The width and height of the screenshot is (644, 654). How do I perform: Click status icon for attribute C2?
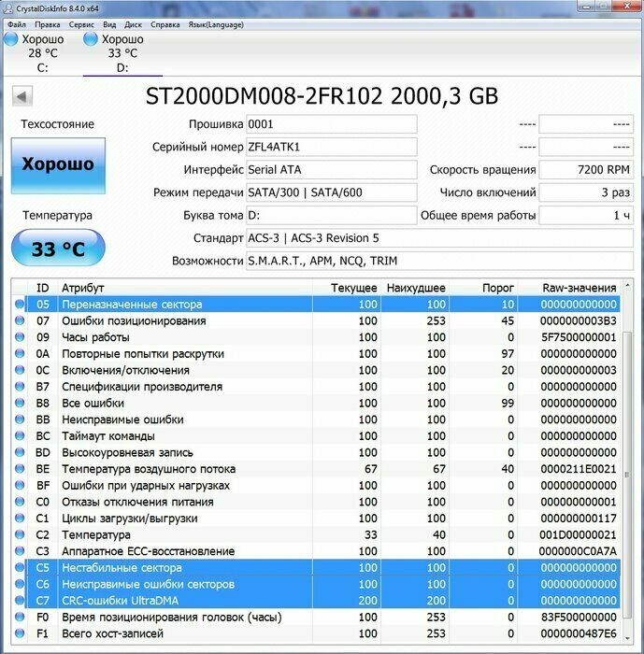pyautogui.click(x=20, y=534)
